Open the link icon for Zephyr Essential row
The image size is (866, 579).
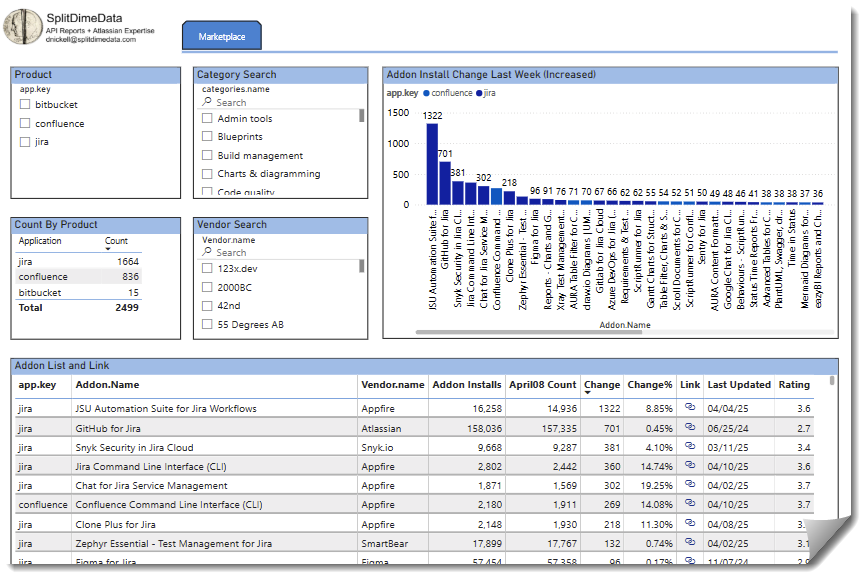coord(690,542)
